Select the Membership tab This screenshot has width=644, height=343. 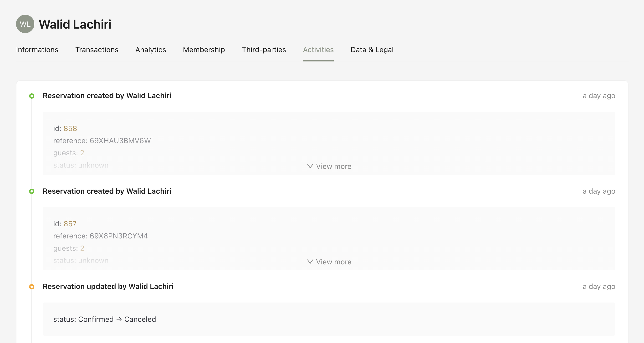click(x=204, y=50)
